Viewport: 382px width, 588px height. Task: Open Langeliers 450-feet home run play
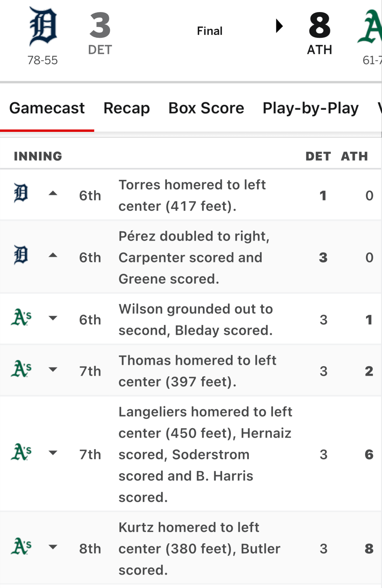point(205,454)
